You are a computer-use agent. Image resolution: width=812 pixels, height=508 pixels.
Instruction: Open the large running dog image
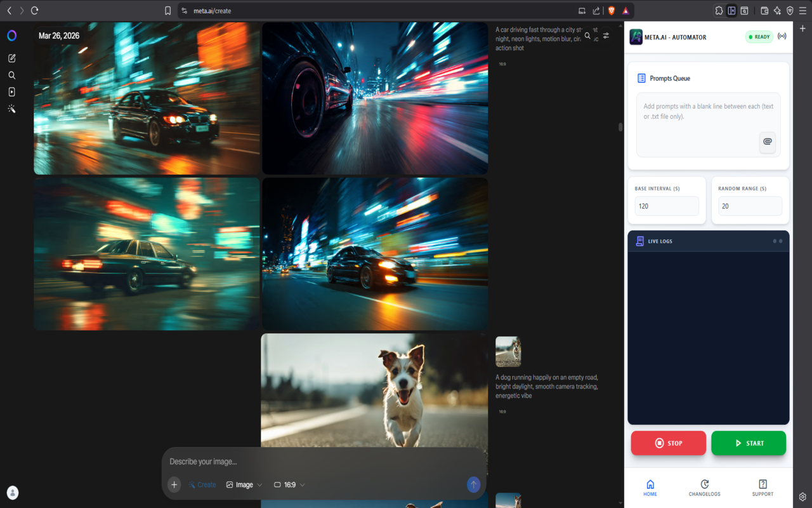pyautogui.click(x=374, y=390)
